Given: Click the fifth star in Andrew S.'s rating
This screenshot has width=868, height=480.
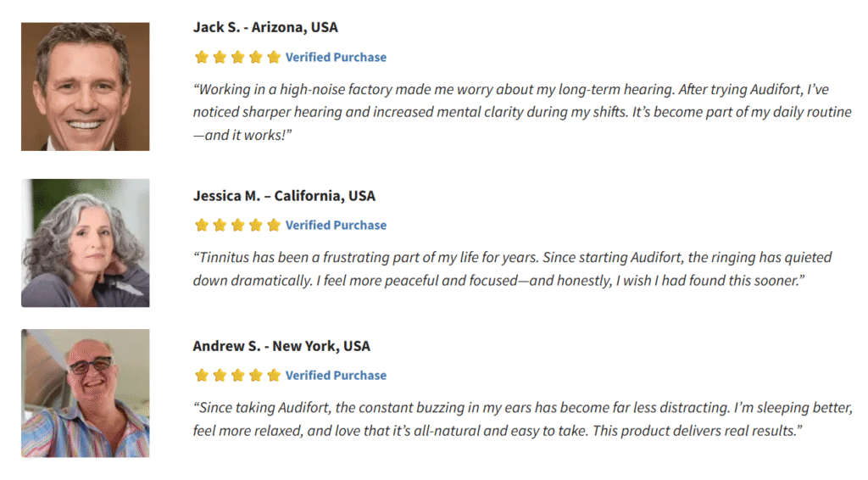Looking at the screenshot, I should (x=273, y=376).
